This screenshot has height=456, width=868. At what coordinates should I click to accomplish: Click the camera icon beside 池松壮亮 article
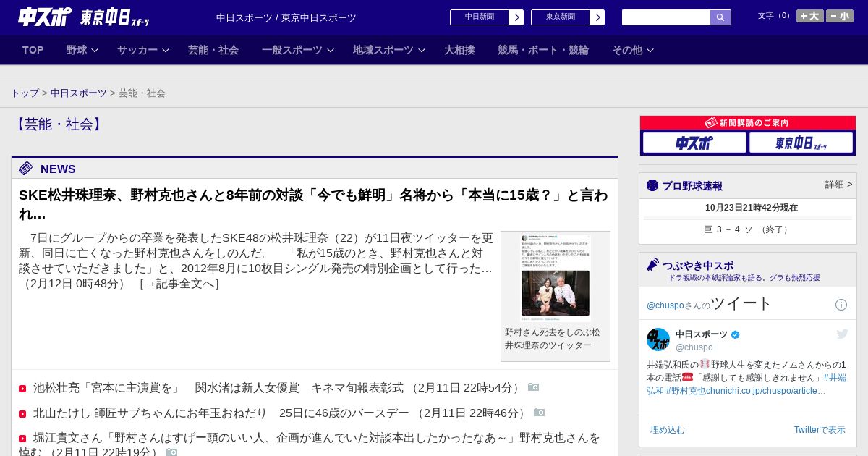534,387
